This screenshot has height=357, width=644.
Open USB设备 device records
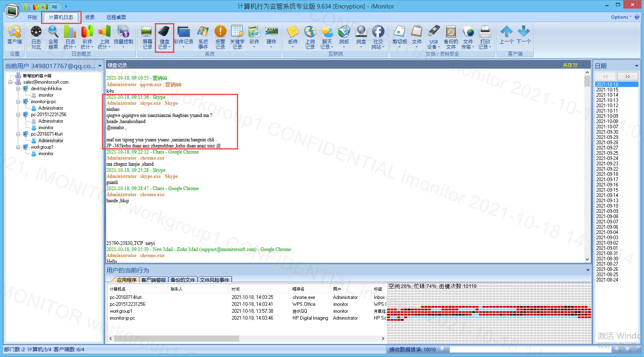434,37
